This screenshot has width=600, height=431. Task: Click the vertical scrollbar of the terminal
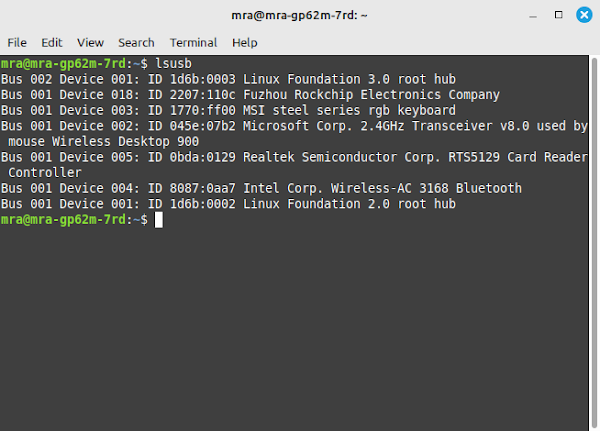pyautogui.click(x=594, y=241)
